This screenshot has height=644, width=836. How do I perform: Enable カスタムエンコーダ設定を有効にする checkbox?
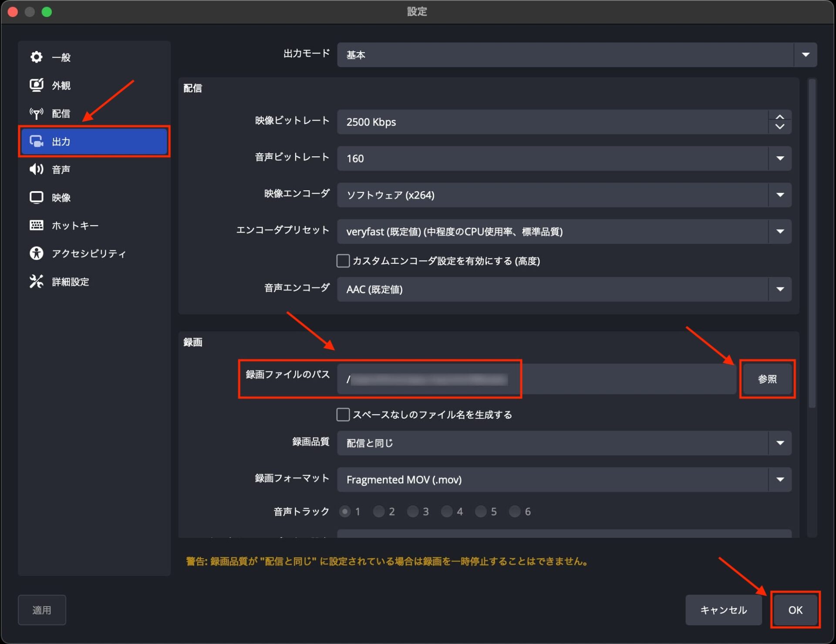click(x=343, y=261)
